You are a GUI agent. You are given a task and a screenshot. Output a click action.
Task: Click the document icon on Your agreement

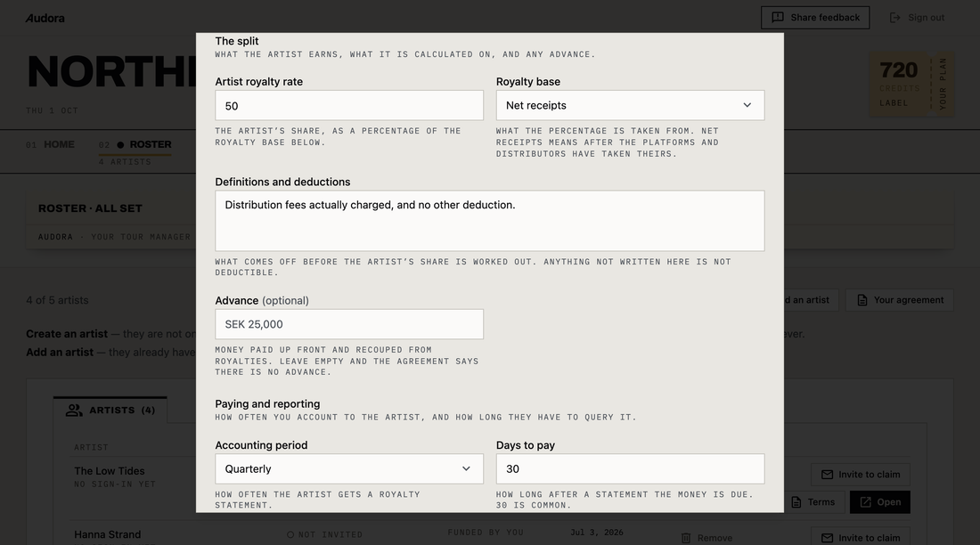click(862, 300)
